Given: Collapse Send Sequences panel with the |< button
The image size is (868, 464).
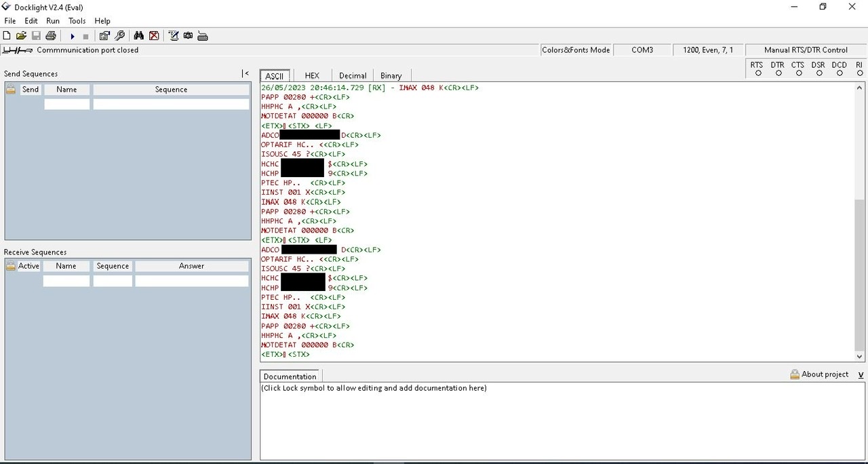Looking at the screenshot, I should pyautogui.click(x=245, y=73).
